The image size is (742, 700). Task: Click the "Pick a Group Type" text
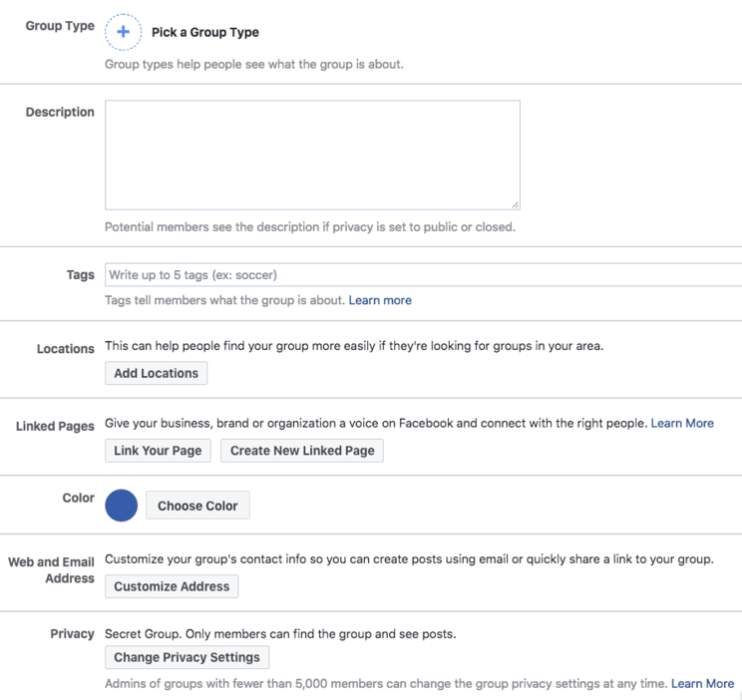tap(204, 33)
